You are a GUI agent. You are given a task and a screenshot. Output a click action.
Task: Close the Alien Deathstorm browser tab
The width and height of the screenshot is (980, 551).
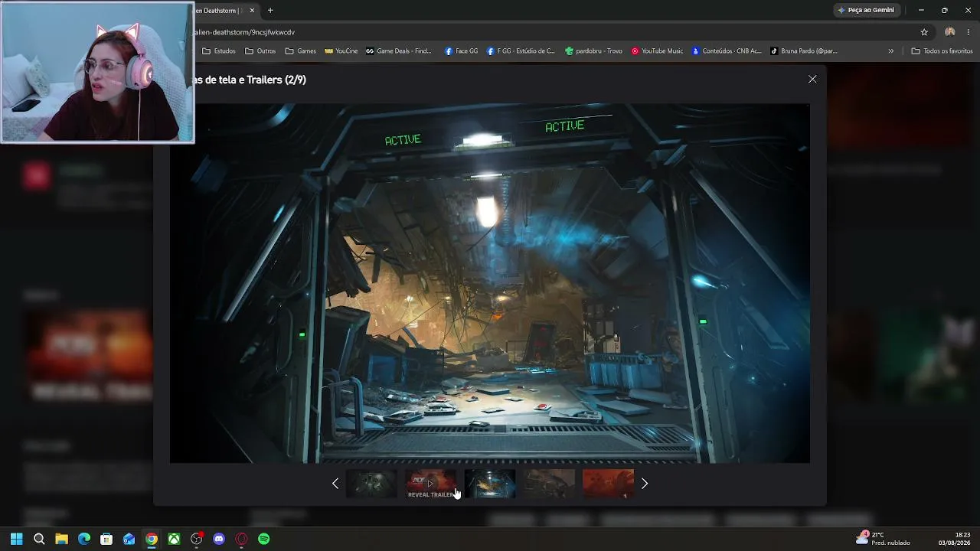(x=252, y=11)
